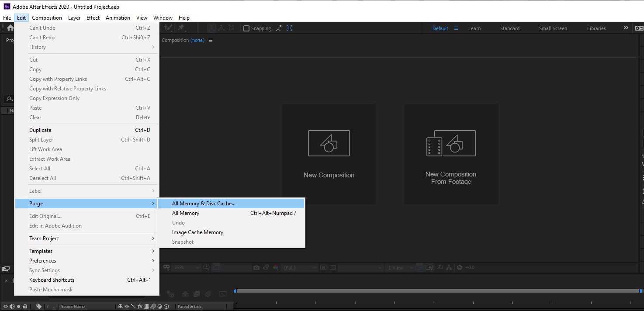Open Keyboard Shortcuts from Edit menu

coord(87,280)
